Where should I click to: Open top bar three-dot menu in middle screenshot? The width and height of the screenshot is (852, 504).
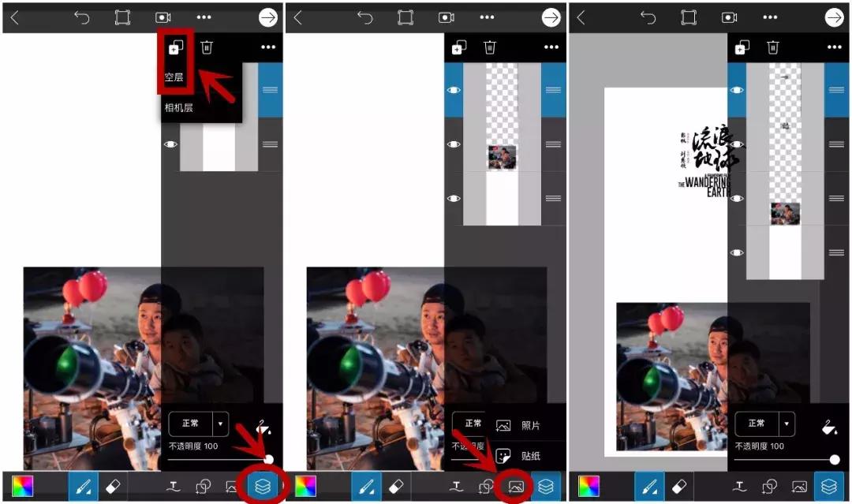pyautogui.click(x=487, y=17)
